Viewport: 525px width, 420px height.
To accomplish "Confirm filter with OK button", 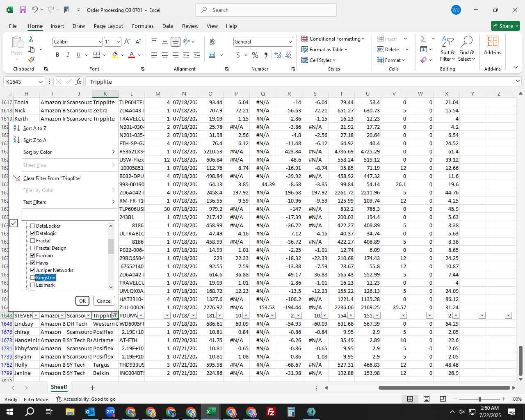I will [x=82, y=301].
